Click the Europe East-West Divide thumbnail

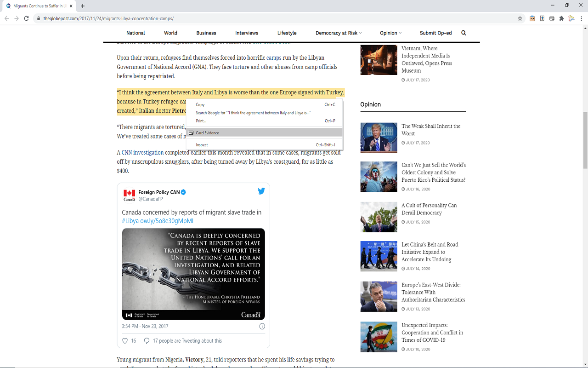pyautogui.click(x=379, y=297)
